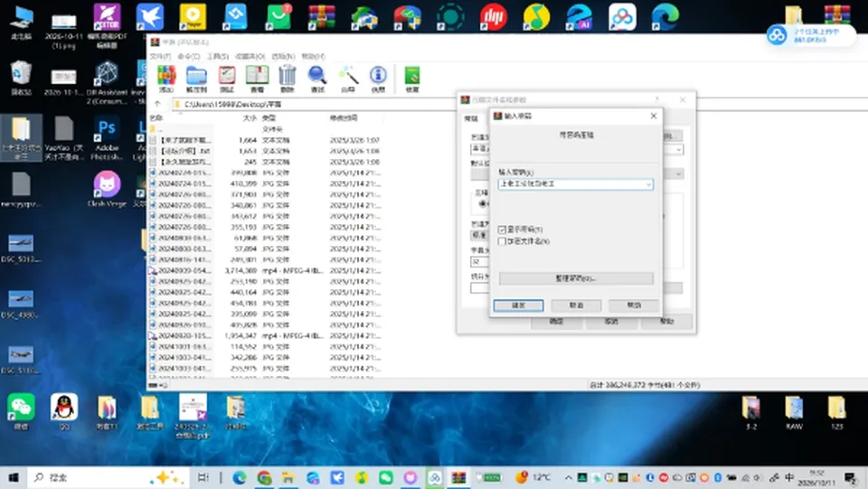Screen dimensions: 868x489
Task: Expand the archive name dropdown in the rear dialog
Action: pyautogui.click(x=679, y=150)
